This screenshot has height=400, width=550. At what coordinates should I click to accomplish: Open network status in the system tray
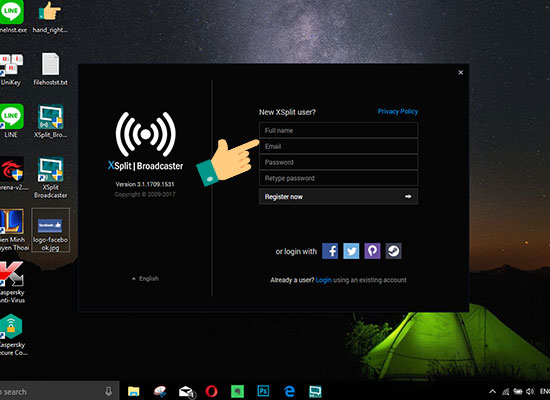point(505,391)
